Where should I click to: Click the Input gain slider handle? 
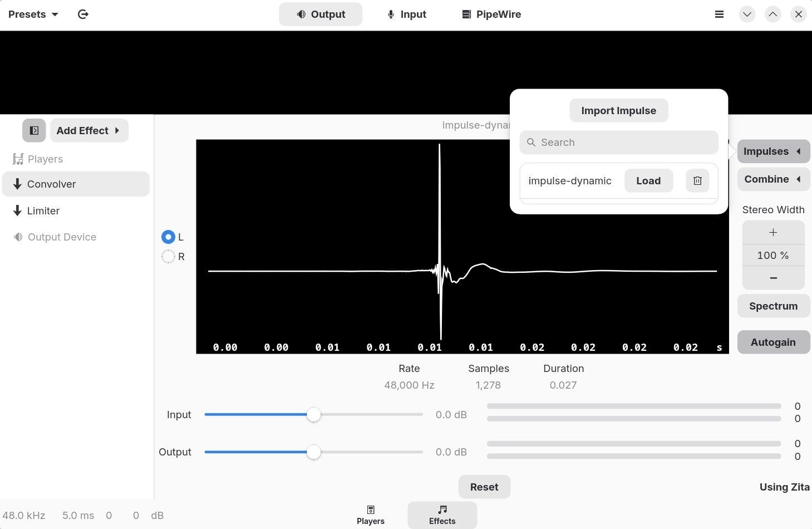tap(314, 415)
